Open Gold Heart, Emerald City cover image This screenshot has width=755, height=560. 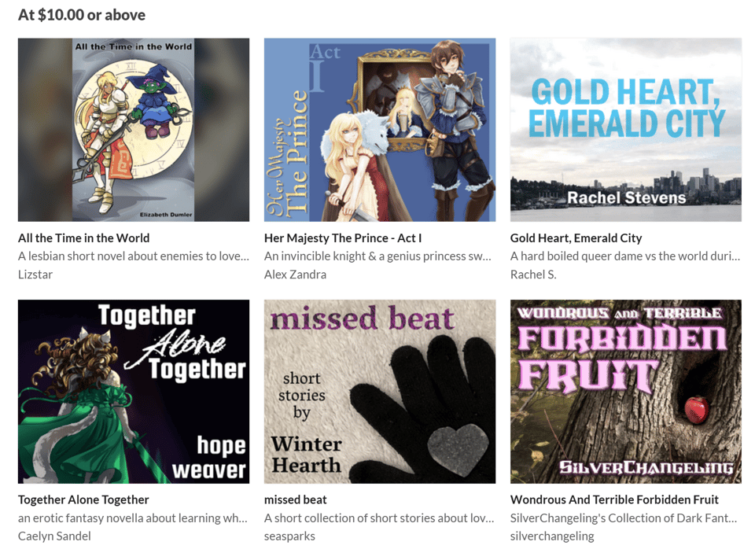(x=625, y=130)
